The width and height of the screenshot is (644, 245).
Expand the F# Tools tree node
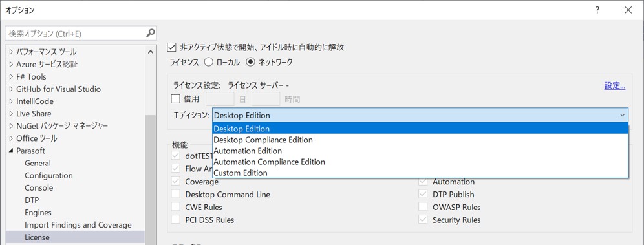(x=11, y=77)
